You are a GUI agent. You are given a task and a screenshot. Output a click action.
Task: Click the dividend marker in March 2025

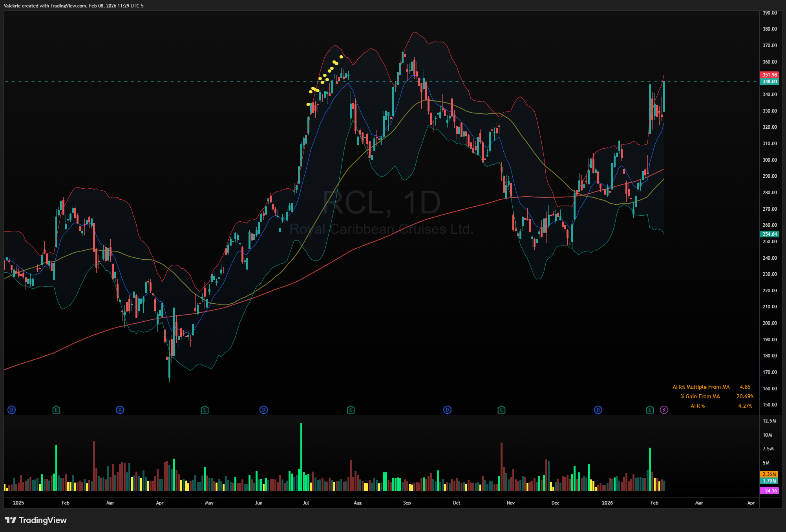[x=120, y=410]
